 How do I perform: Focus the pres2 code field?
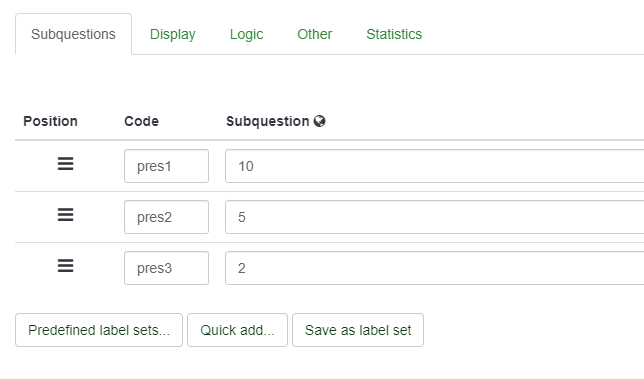166,217
